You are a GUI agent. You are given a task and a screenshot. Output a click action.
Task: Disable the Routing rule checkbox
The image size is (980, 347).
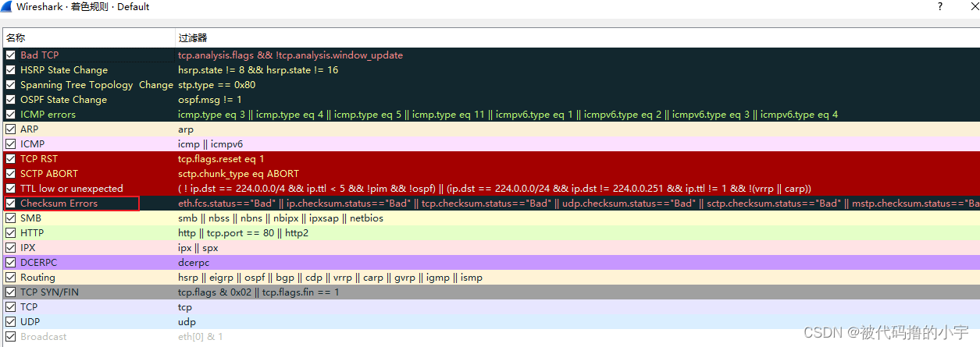pyautogui.click(x=10, y=278)
